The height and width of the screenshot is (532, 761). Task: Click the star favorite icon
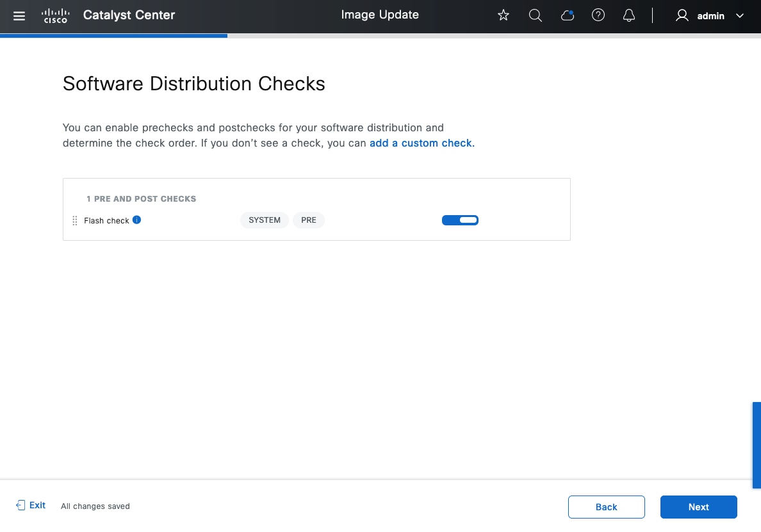click(503, 16)
